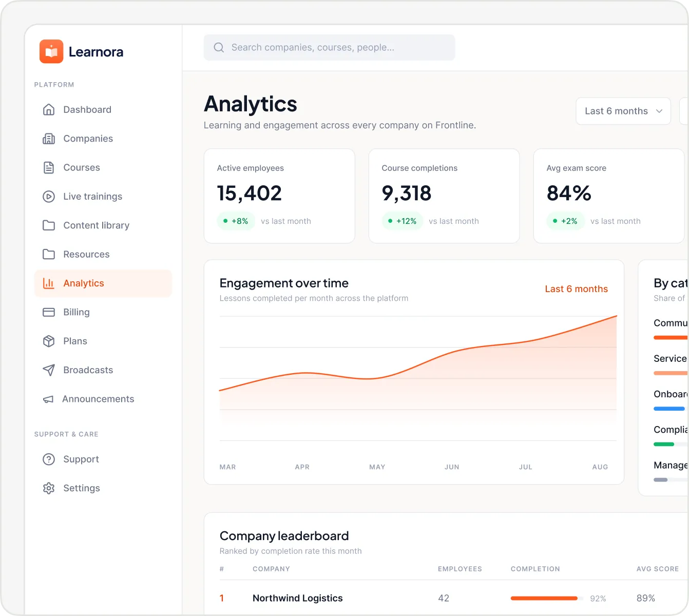Image resolution: width=689 pixels, height=616 pixels.
Task: Click the Settings gear icon
Action: (49, 488)
